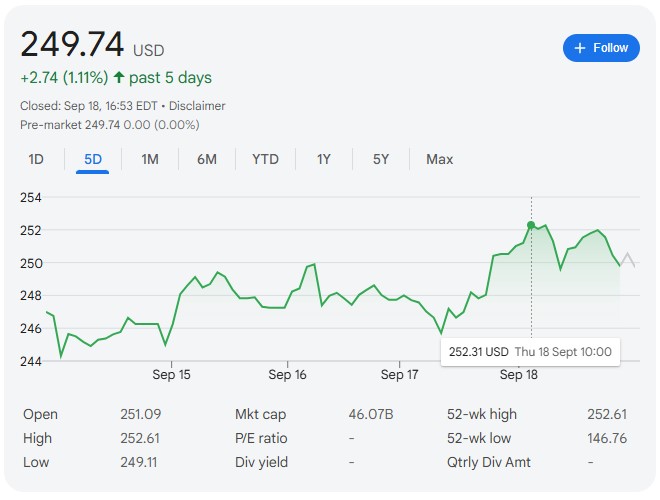This screenshot has width=660, height=500.
Task: Click the 252.31 USD chart tooltip
Action: tap(530, 352)
